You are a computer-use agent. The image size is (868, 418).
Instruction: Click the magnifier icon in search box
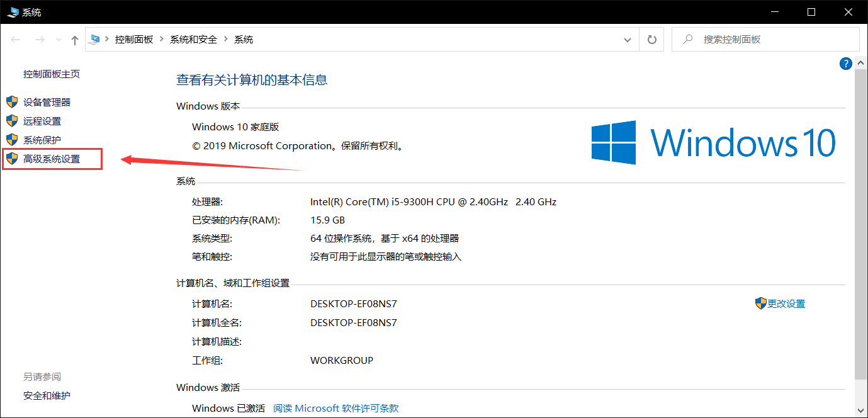(689, 39)
